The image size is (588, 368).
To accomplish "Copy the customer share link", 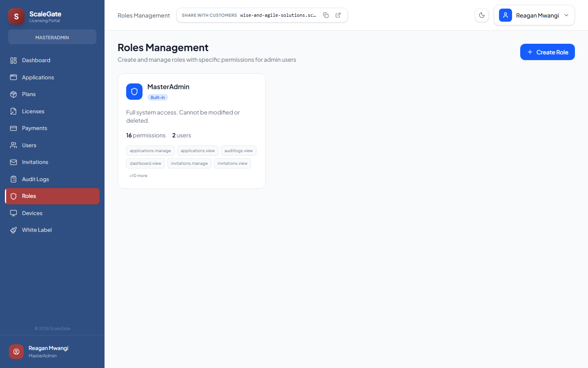I will pos(326,15).
